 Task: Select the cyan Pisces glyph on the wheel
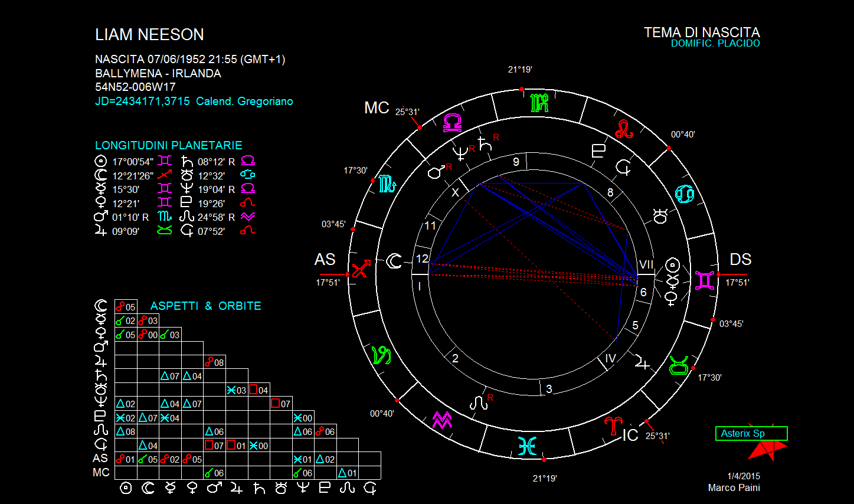[x=527, y=446]
